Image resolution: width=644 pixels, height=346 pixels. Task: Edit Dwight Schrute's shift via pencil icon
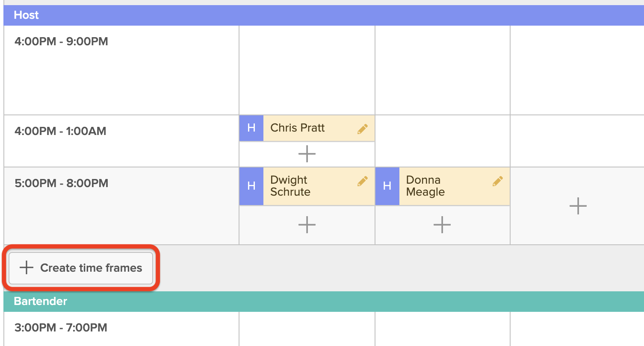tap(362, 181)
